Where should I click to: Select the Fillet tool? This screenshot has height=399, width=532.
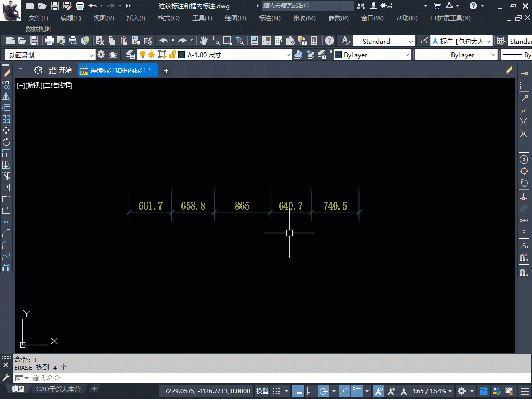pyautogui.click(x=6, y=244)
